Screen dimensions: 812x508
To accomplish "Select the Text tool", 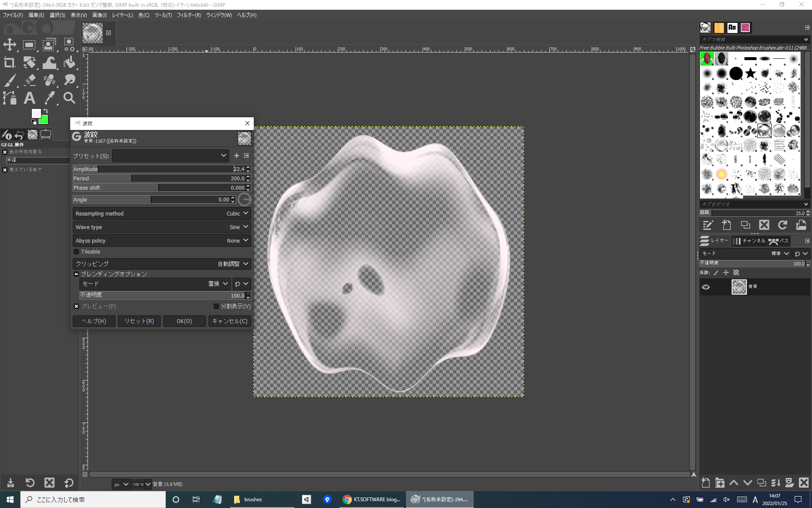I will (x=29, y=98).
